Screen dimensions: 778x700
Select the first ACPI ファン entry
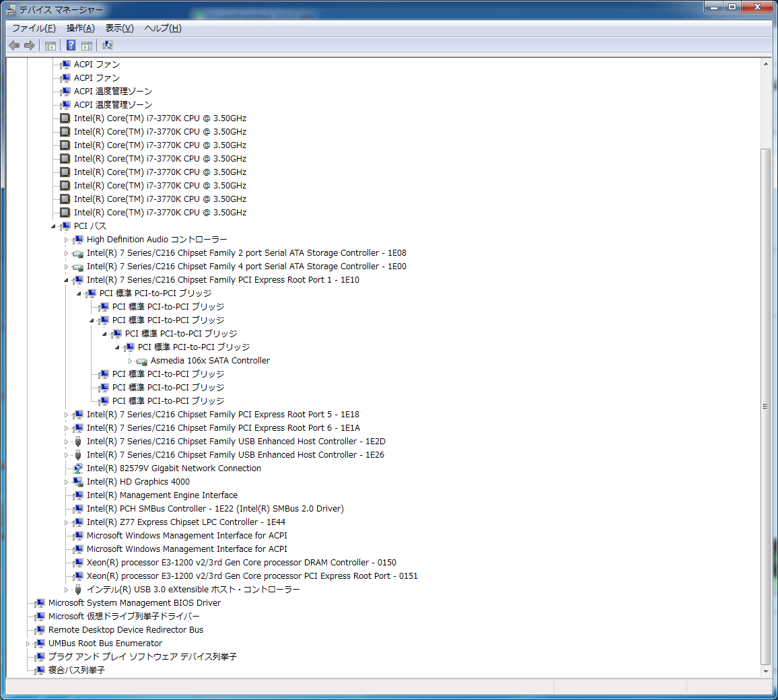[97, 65]
